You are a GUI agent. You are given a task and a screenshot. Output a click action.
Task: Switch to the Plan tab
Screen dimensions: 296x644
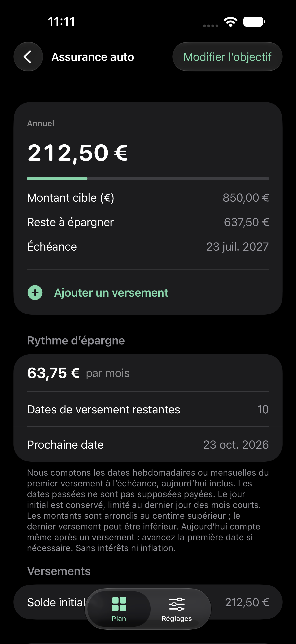point(119,609)
